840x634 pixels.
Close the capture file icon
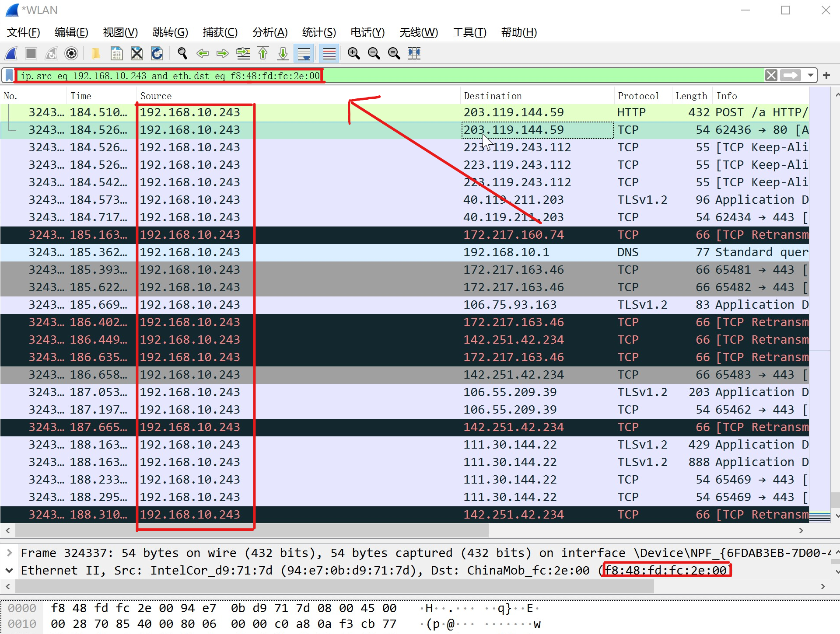click(137, 53)
